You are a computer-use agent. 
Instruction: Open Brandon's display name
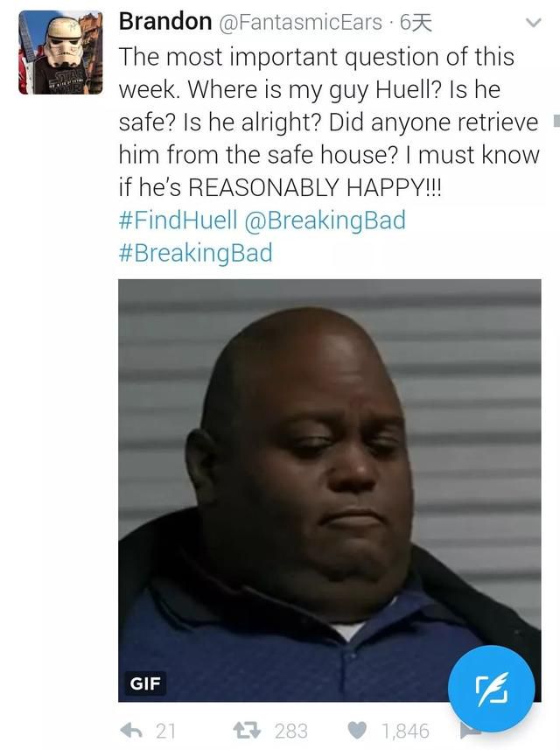point(165,22)
